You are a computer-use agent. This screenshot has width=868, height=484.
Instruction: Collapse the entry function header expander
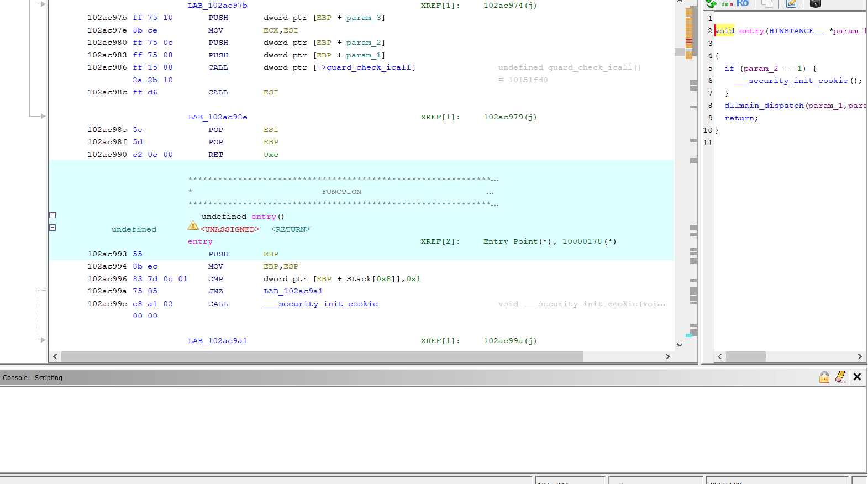(x=52, y=215)
